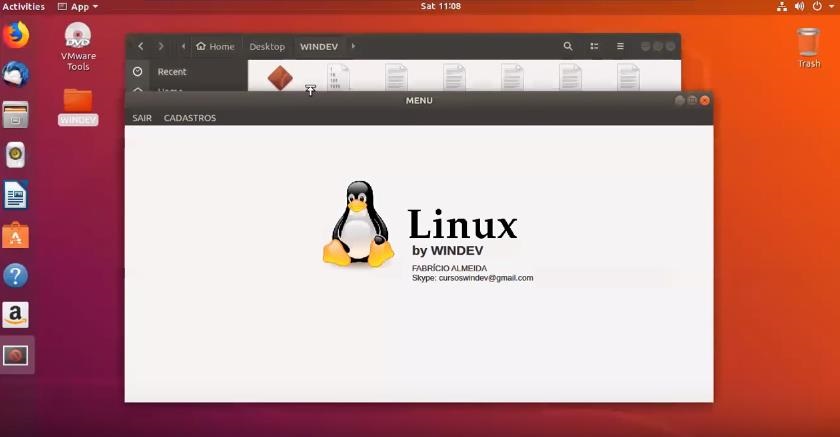
Task: Launch Rhythmbox music player from dock
Action: (x=16, y=155)
